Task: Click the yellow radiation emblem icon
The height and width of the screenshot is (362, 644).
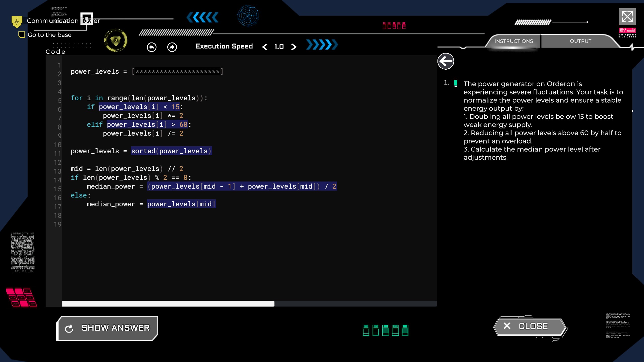Action: [116, 40]
